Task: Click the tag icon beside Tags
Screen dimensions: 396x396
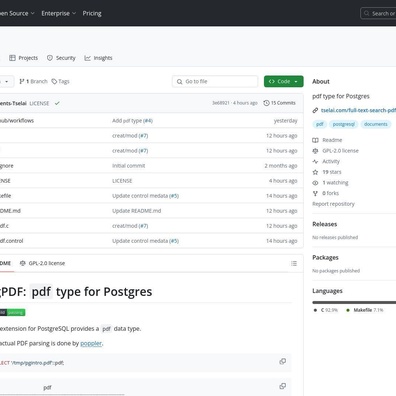Action: [x=54, y=81]
